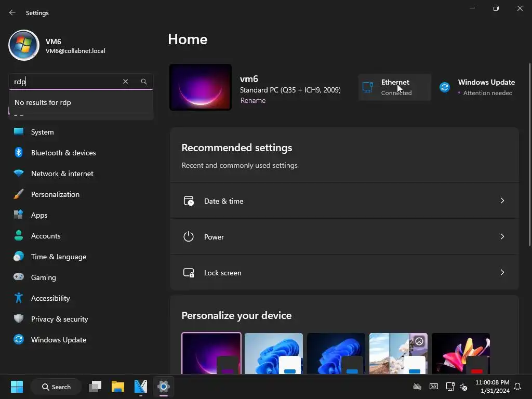
Task: Open Gaming settings page
Action: tap(81, 277)
